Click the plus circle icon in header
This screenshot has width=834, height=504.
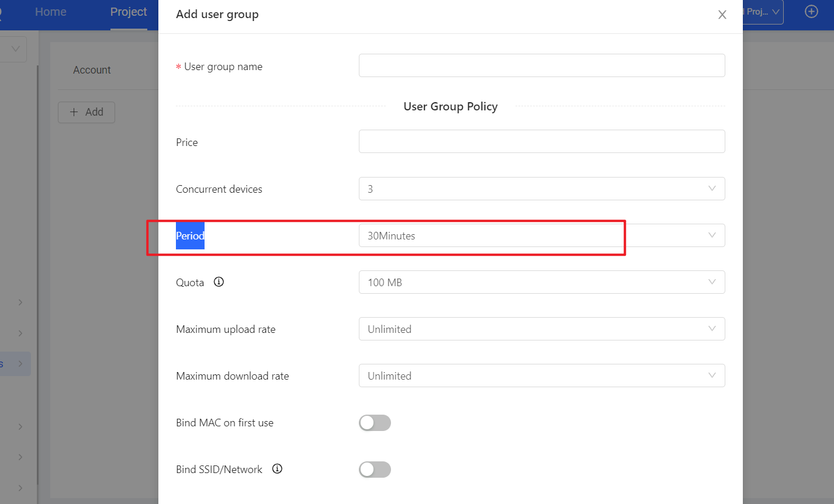click(x=811, y=12)
